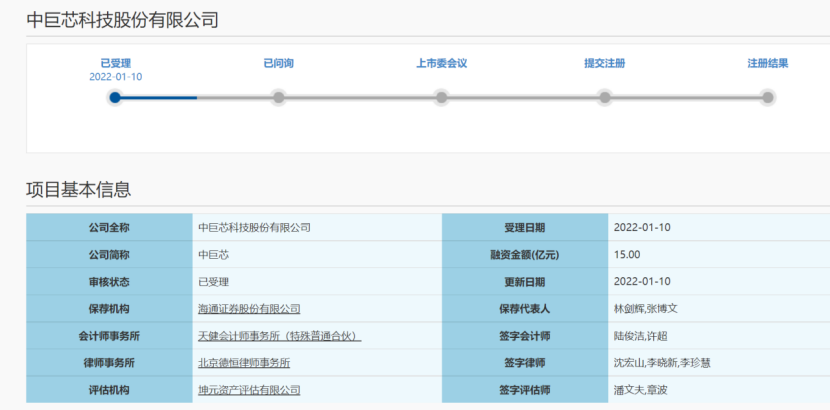
Task: Open the 天健会计师事务所（特殊普通合伙） link
Action: tap(279, 336)
